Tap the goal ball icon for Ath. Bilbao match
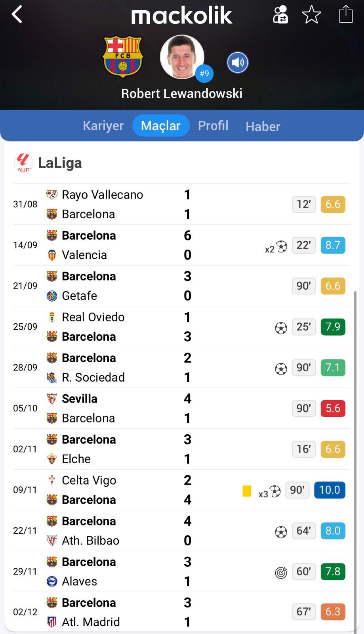This screenshot has width=364, height=634. [281, 531]
